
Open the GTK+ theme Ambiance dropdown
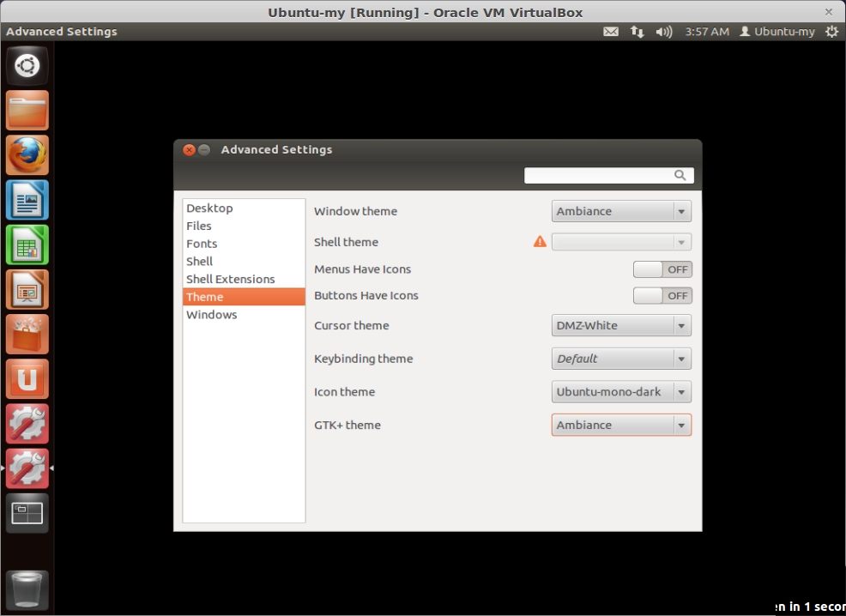tap(621, 425)
